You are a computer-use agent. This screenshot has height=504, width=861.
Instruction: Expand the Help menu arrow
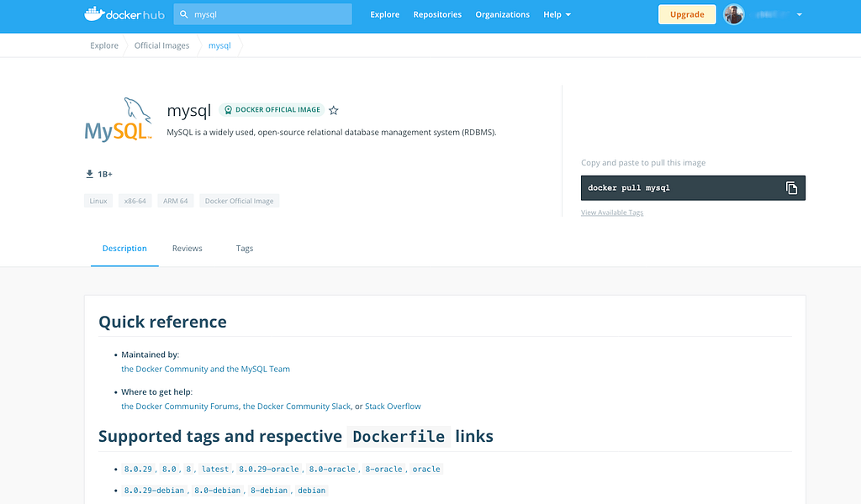(568, 15)
